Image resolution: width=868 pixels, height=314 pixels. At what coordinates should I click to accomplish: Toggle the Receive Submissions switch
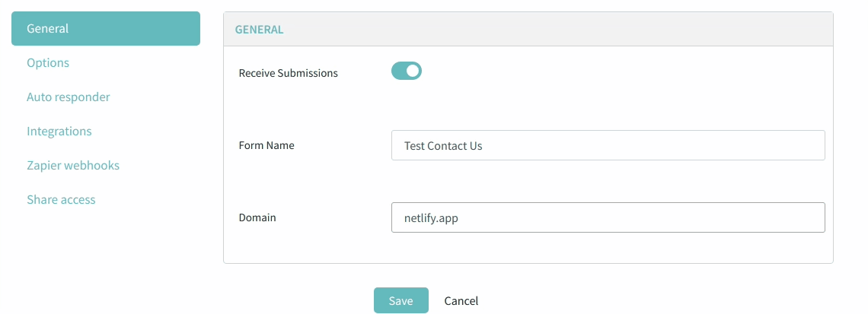click(x=407, y=71)
